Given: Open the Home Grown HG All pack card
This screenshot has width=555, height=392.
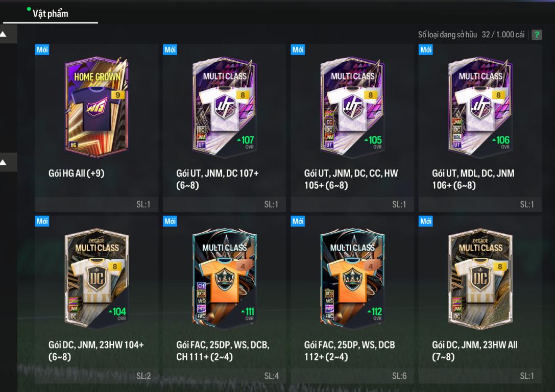Looking at the screenshot, I should click(96, 107).
